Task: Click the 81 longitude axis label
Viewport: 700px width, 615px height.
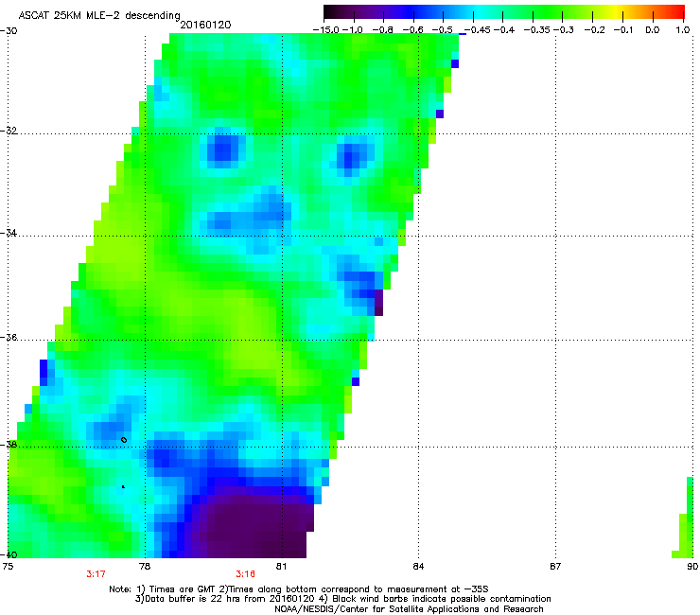Action: [x=281, y=567]
